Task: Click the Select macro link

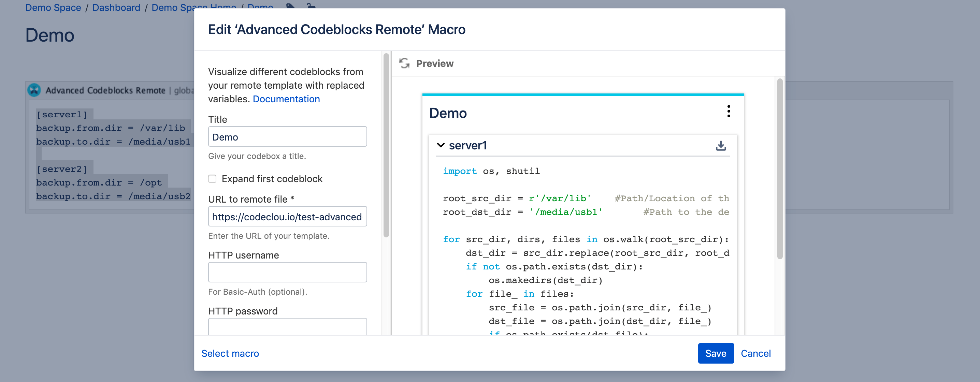Action: (x=230, y=353)
